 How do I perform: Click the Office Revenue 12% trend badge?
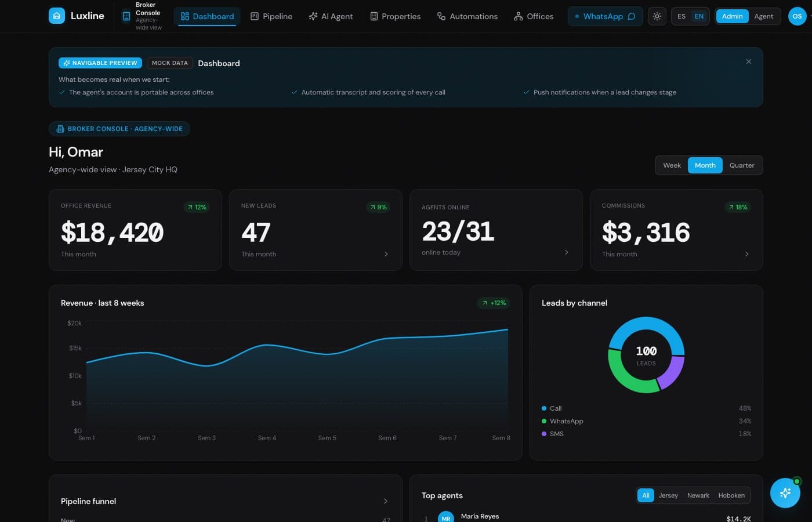coord(197,207)
